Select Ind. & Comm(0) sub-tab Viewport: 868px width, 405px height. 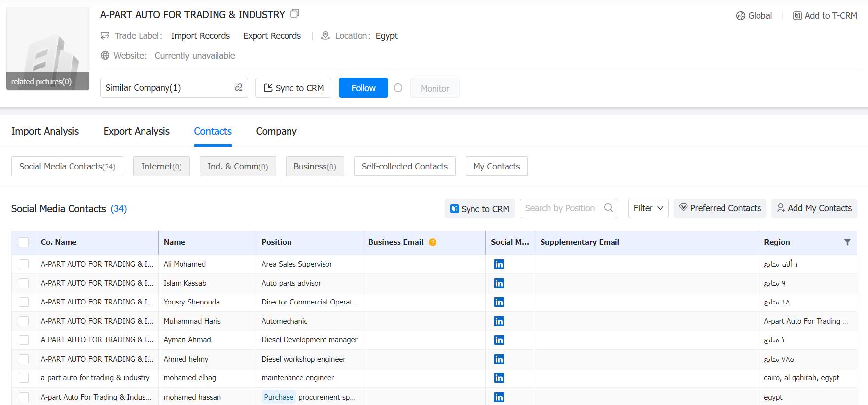pyautogui.click(x=238, y=167)
